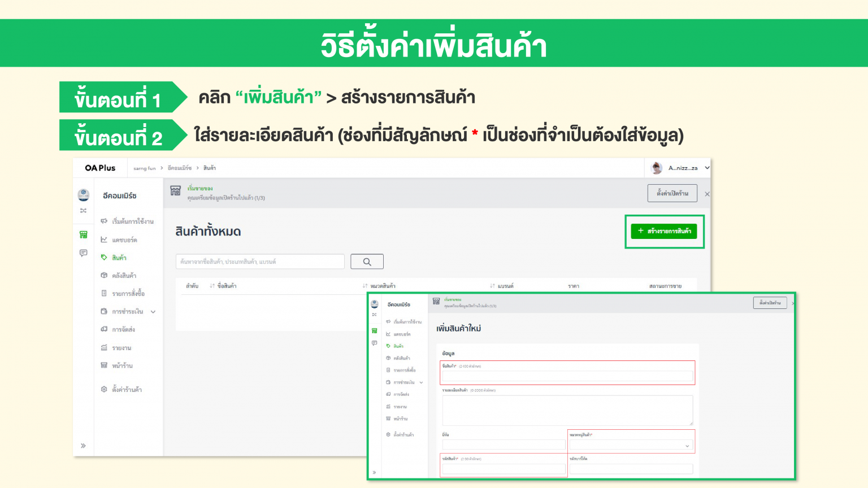
Task: Expand การชำระเงิน chevron in the large sidebar
Action: pyautogui.click(x=153, y=312)
